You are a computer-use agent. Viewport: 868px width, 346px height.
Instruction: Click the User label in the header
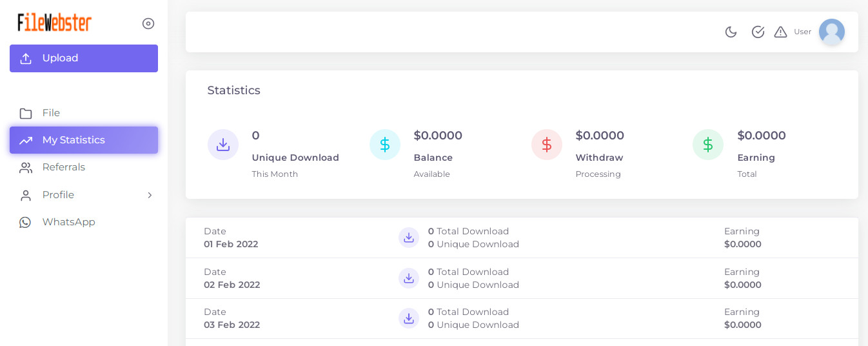coord(802,32)
